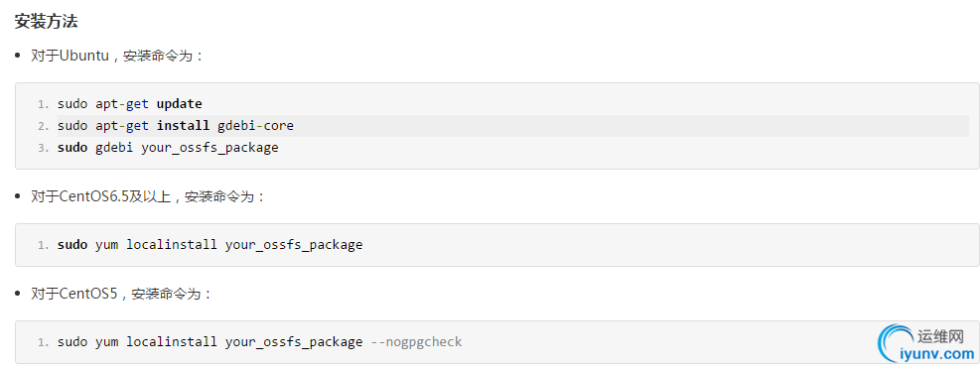Click the 运维网 watermark text
The image size is (980, 370).
pos(941,337)
